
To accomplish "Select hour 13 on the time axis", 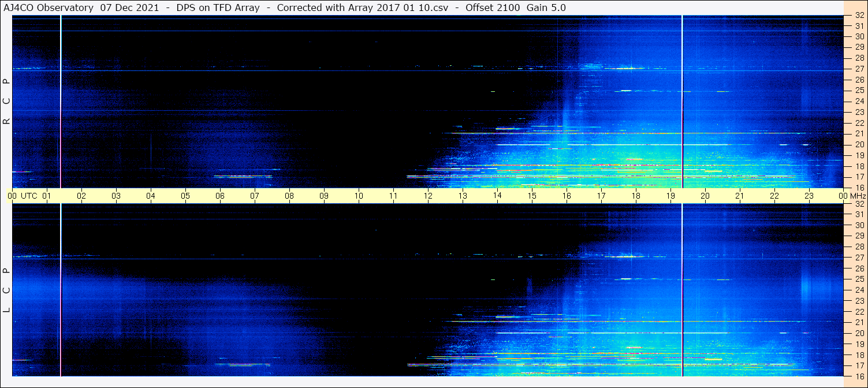I will [463, 196].
